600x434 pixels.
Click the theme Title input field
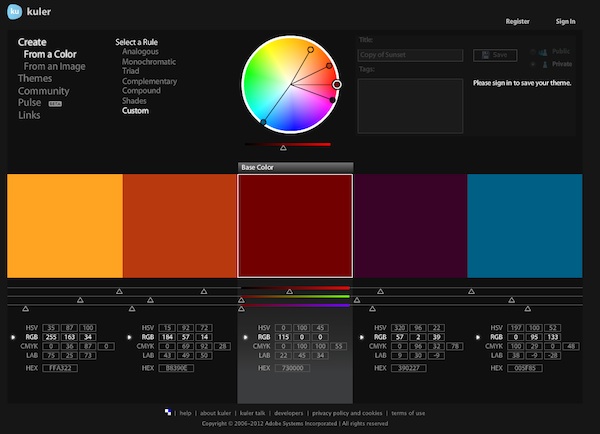[410, 56]
